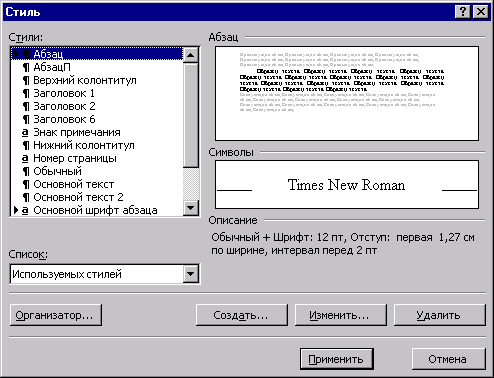Apply style with Применить button
This screenshot has width=494, height=378.
point(337,359)
